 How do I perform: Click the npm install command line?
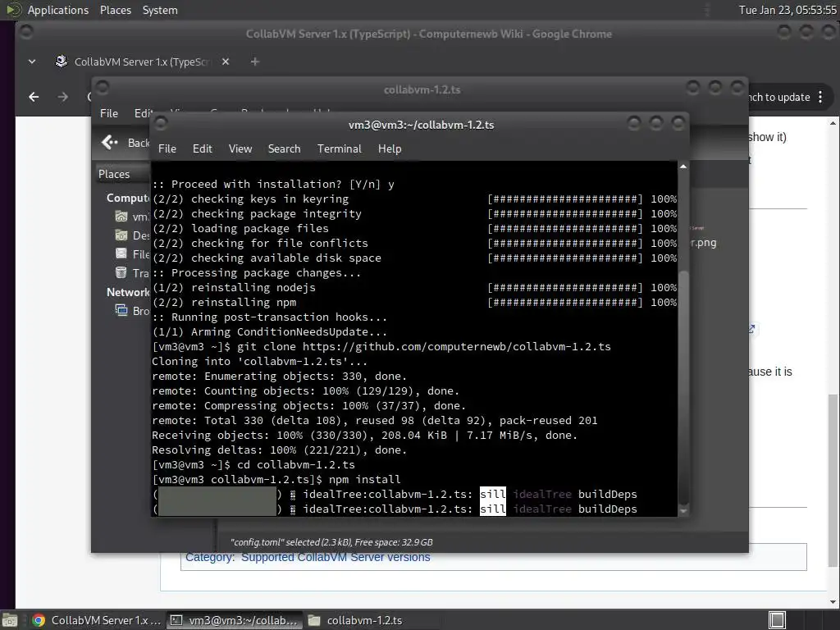coord(364,479)
